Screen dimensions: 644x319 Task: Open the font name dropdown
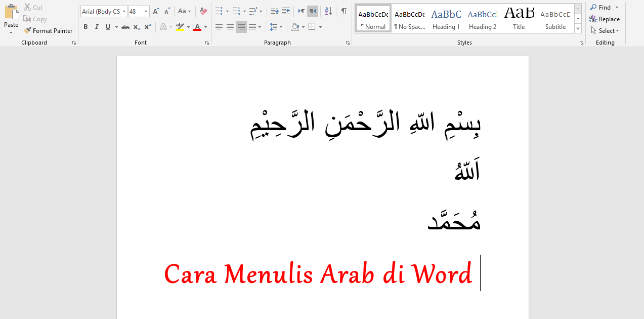point(123,11)
